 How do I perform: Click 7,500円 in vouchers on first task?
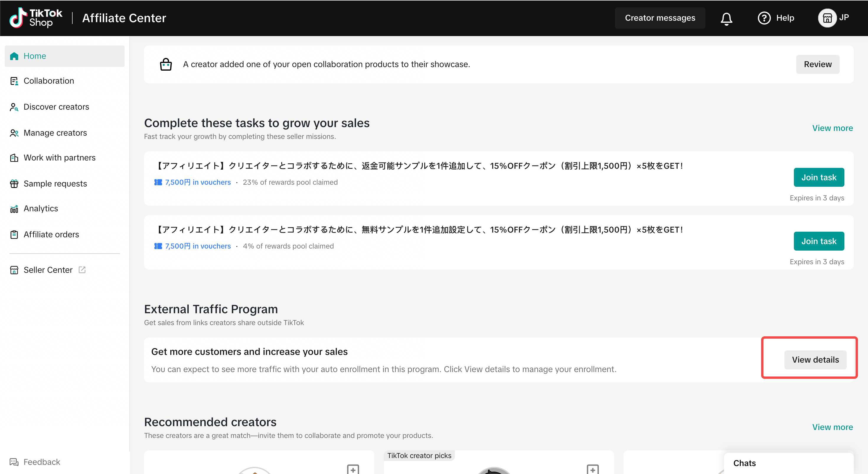pyautogui.click(x=198, y=182)
